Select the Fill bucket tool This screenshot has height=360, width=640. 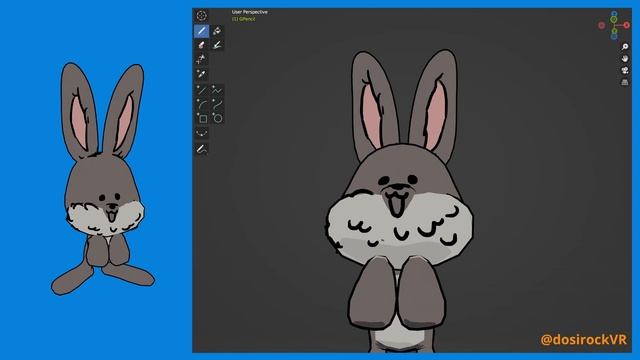tap(217, 31)
